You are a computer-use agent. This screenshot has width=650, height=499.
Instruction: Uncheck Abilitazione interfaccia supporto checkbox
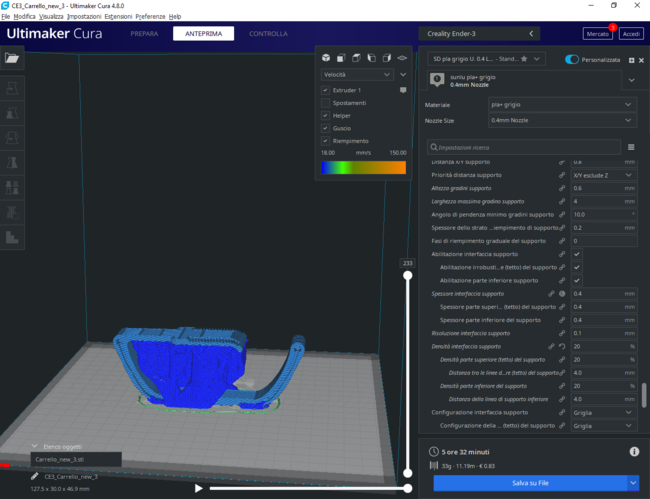(x=577, y=254)
